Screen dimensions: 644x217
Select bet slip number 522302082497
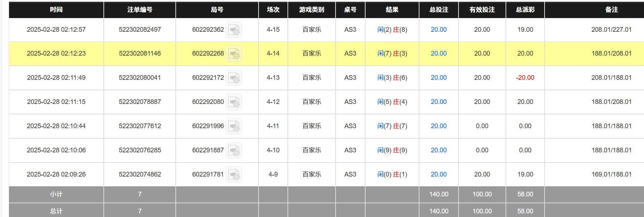coord(140,30)
